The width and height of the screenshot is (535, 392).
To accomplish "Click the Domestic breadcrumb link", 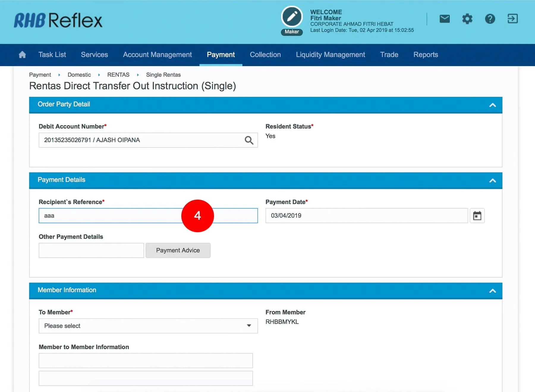I will tap(79, 75).
